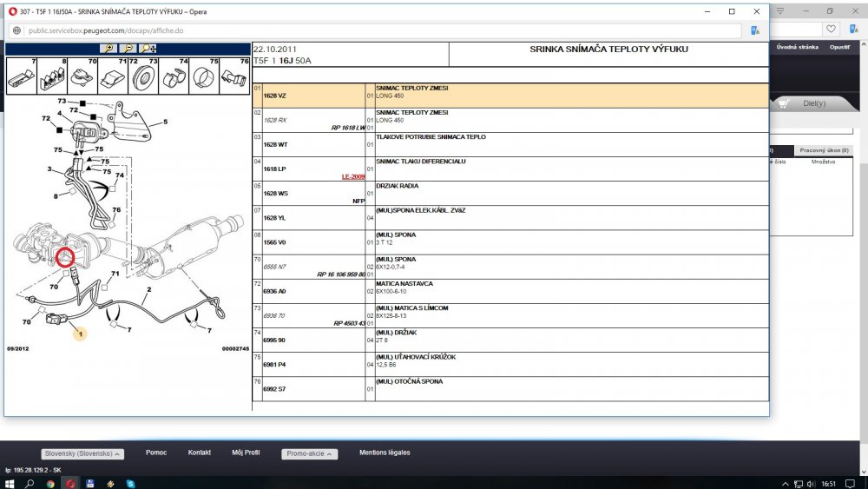Click the site info globe icon

click(16, 30)
